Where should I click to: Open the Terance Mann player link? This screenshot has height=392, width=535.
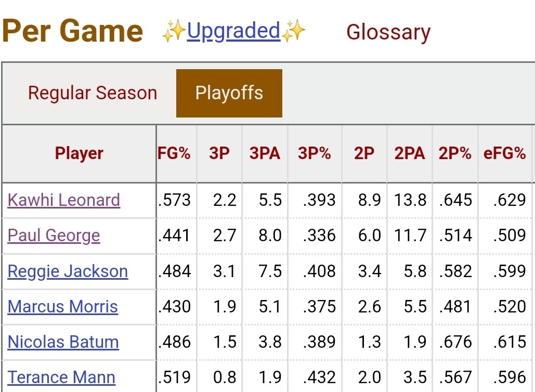(x=61, y=377)
